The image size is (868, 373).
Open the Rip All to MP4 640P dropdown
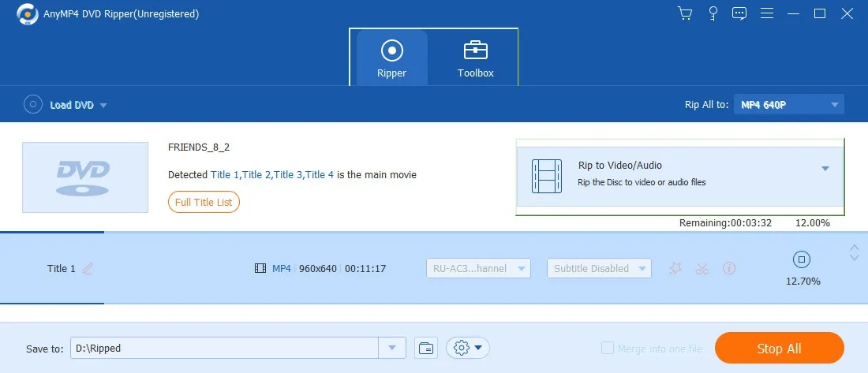(789, 105)
